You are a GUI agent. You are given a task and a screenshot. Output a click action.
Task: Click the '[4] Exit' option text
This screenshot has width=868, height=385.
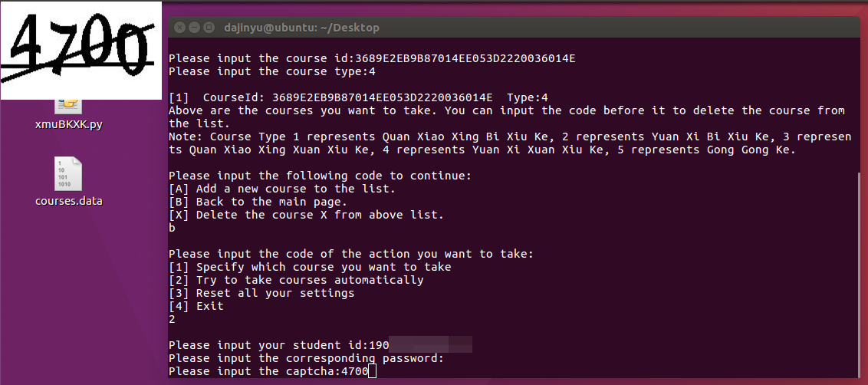pos(196,306)
